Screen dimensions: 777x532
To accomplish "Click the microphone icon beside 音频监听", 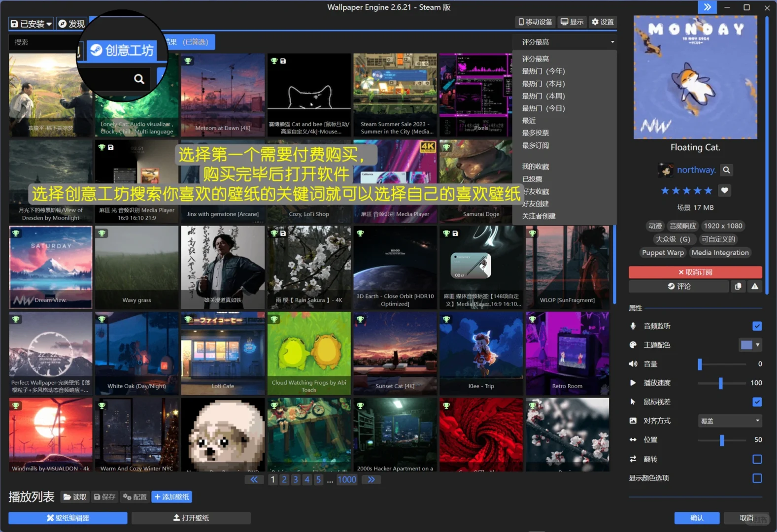I will 633,326.
